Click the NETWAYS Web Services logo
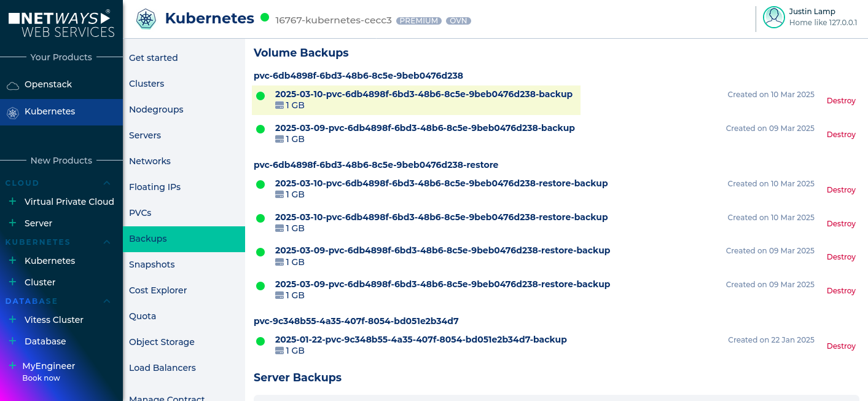 click(61, 24)
